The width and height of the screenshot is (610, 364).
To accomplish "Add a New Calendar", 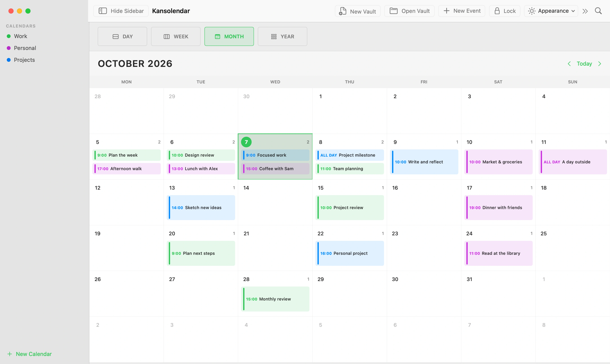I will 30,354.
